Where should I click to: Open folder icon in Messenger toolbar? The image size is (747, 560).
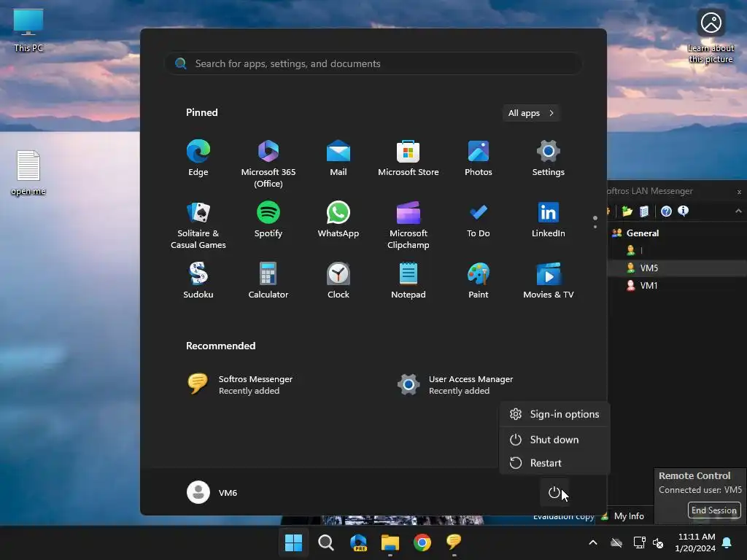click(x=627, y=211)
